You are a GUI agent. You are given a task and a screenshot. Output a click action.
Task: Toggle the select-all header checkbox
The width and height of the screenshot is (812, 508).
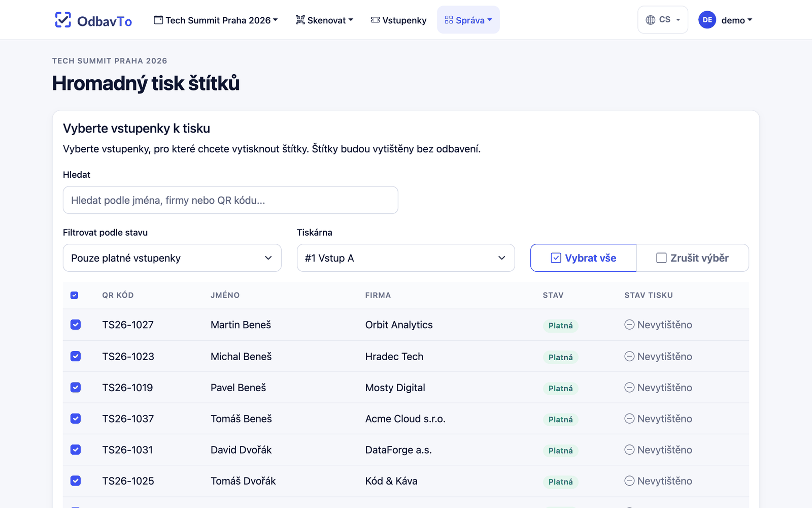(x=74, y=295)
